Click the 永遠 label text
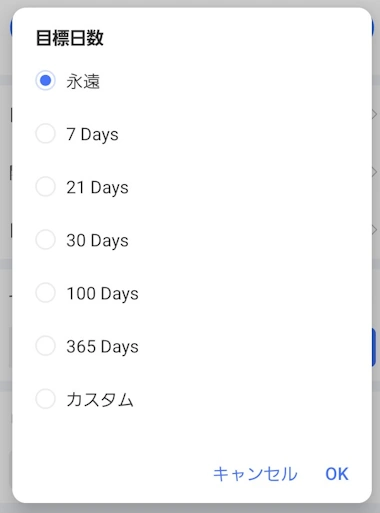 coord(83,81)
